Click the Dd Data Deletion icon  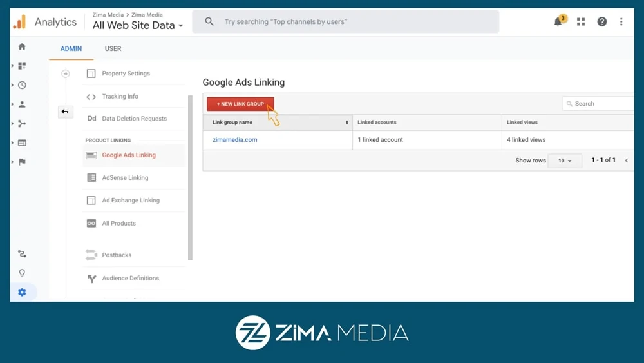(x=91, y=119)
